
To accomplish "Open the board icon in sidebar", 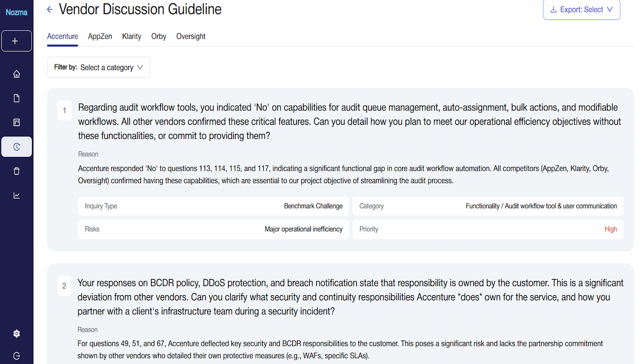I will click(x=17, y=123).
